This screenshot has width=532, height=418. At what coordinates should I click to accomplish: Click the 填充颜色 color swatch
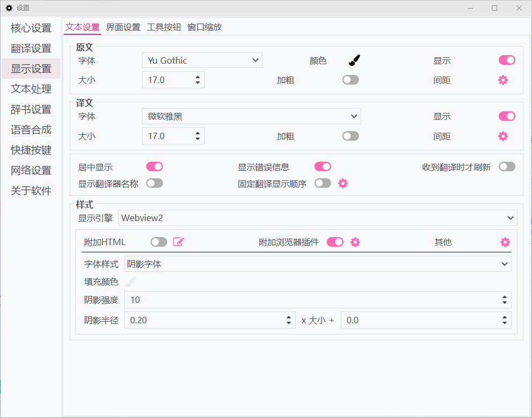130,282
